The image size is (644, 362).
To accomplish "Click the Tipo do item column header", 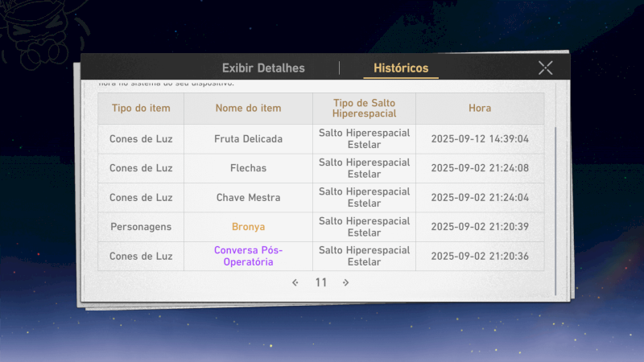I will click(141, 108).
